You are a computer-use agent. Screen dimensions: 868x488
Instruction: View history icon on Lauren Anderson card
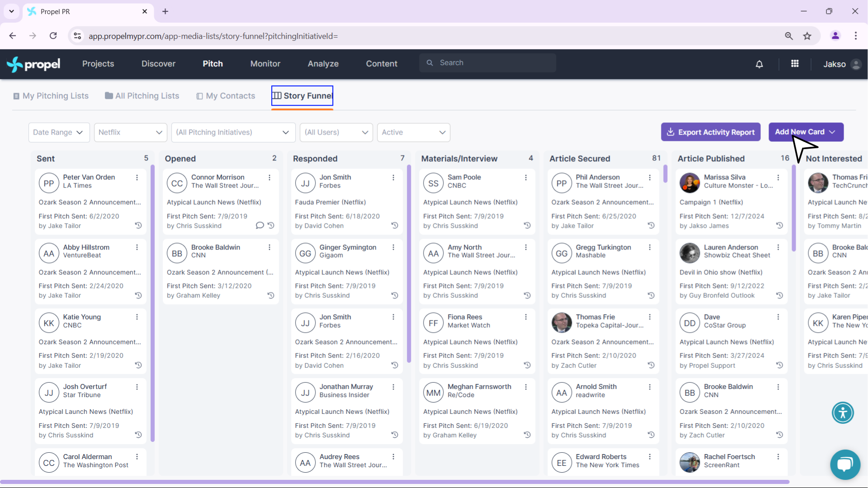point(779,296)
